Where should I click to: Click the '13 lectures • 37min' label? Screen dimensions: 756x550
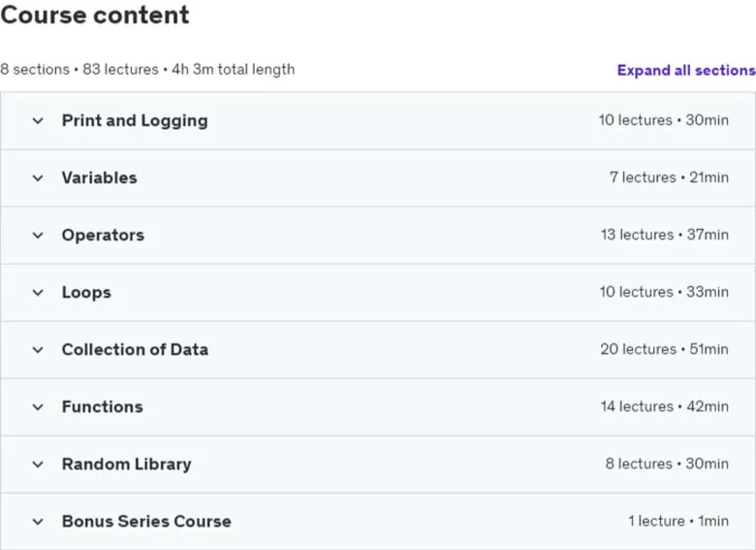click(664, 235)
